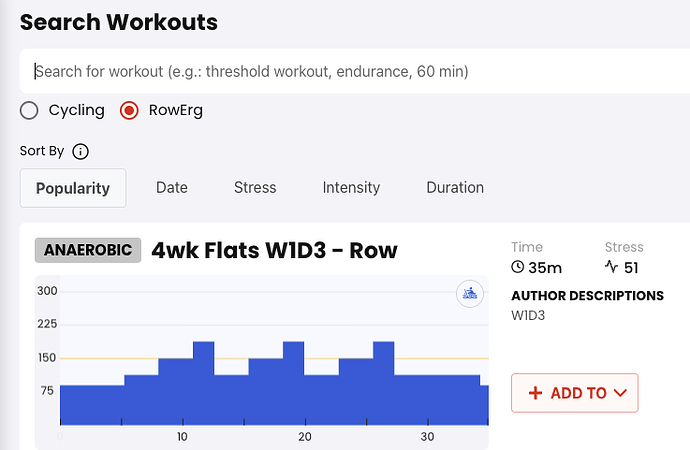Click the Sort By info icon
The width and height of the screenshot is (690, 450).
pyautogui.click(x=81, y=152)
